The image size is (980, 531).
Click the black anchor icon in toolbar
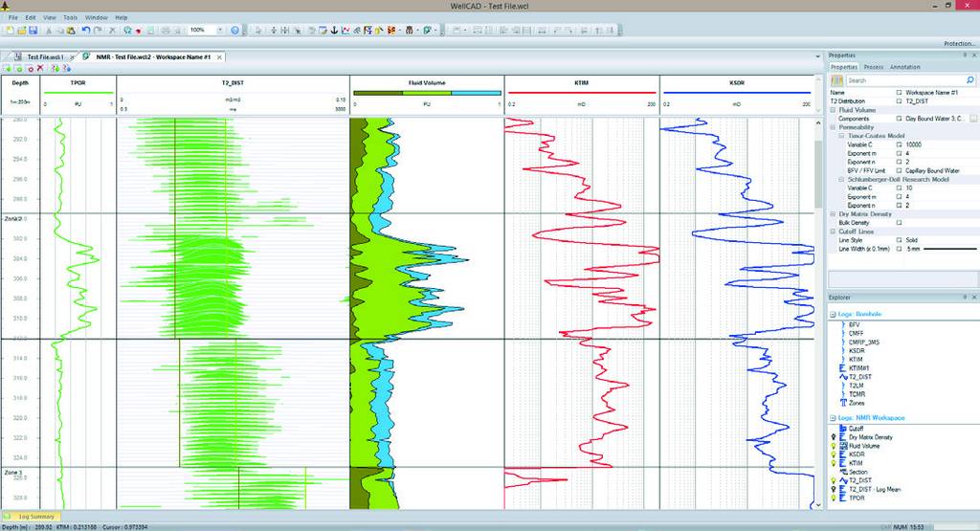pyautogui.click(x=334, y=30)
